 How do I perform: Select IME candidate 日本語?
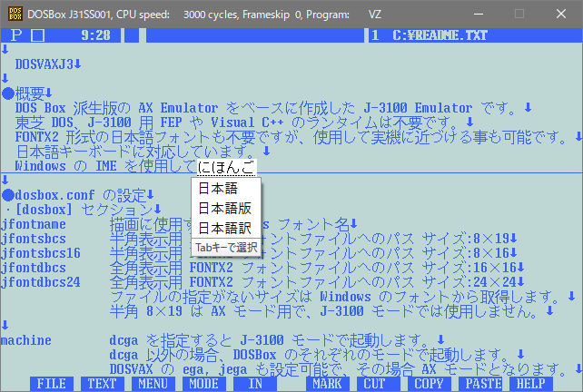pos(226,189)
